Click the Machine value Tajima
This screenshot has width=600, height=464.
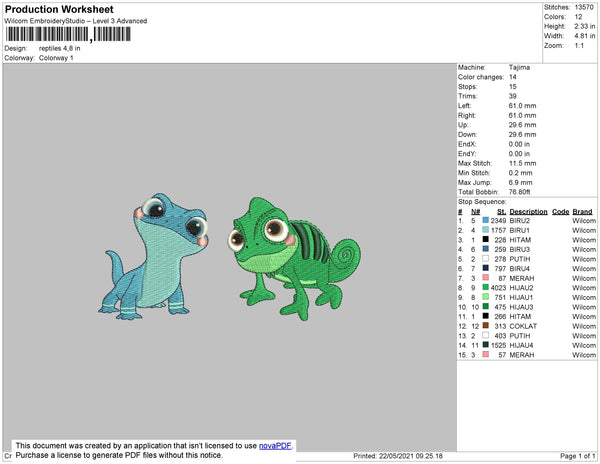tap(519, 67)
